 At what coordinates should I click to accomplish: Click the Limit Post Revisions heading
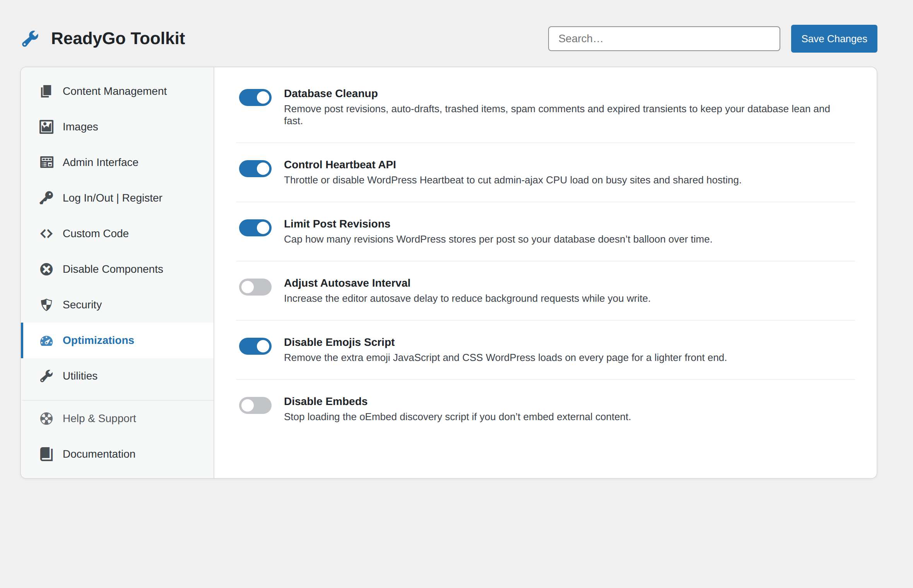coord(337,224)
